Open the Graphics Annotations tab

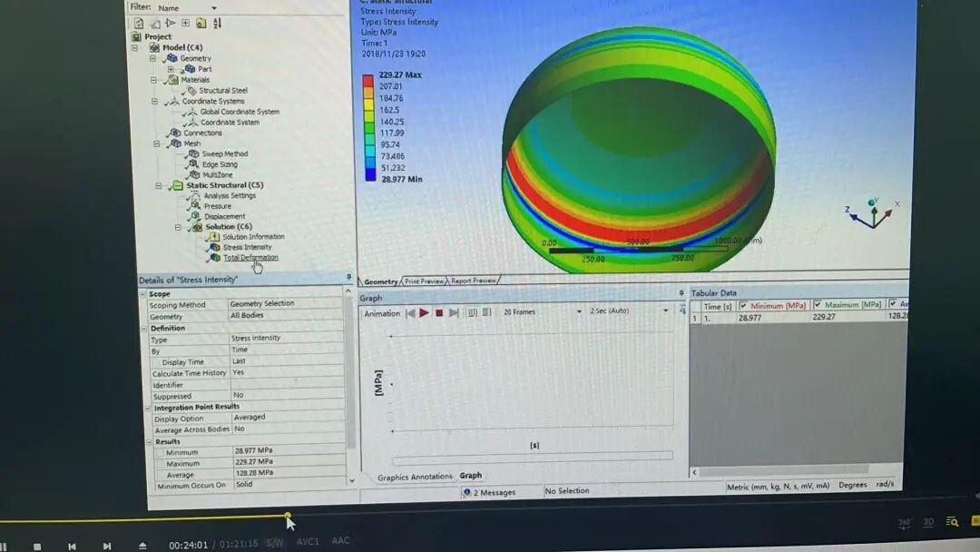[x=415, y=477]
